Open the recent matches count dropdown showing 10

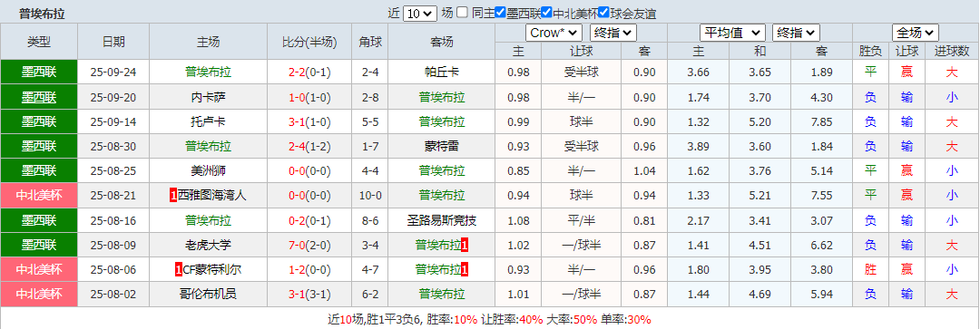(421, 13)
